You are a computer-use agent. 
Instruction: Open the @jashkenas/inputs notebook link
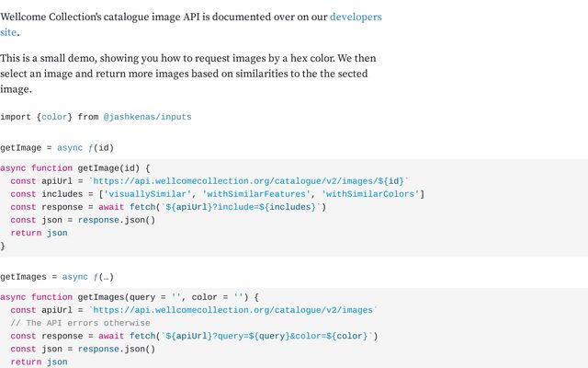click(x=147, y=117)
